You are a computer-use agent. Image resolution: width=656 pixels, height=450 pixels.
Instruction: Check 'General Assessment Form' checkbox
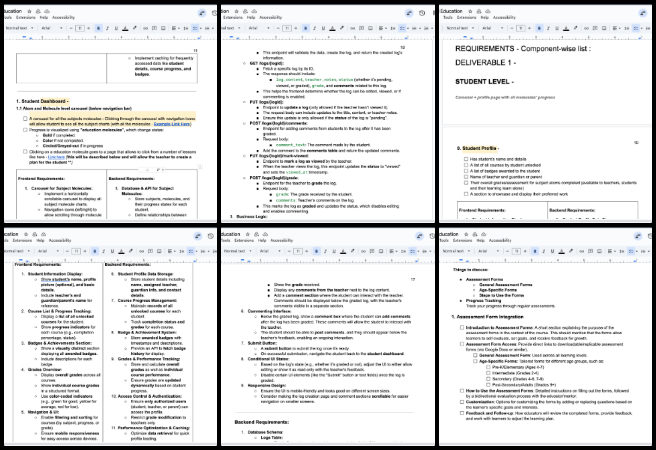click(475, 355)
